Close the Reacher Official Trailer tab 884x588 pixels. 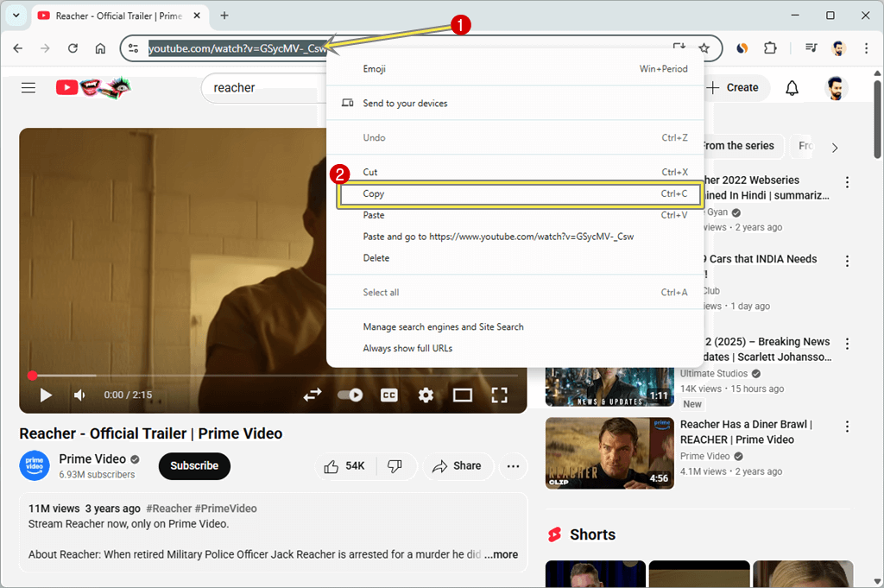tap(197, 16)
